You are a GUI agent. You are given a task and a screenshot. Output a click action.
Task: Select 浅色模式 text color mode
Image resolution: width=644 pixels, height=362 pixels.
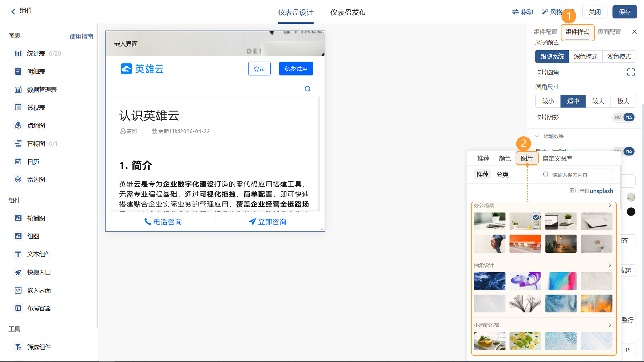pos(619,56)
